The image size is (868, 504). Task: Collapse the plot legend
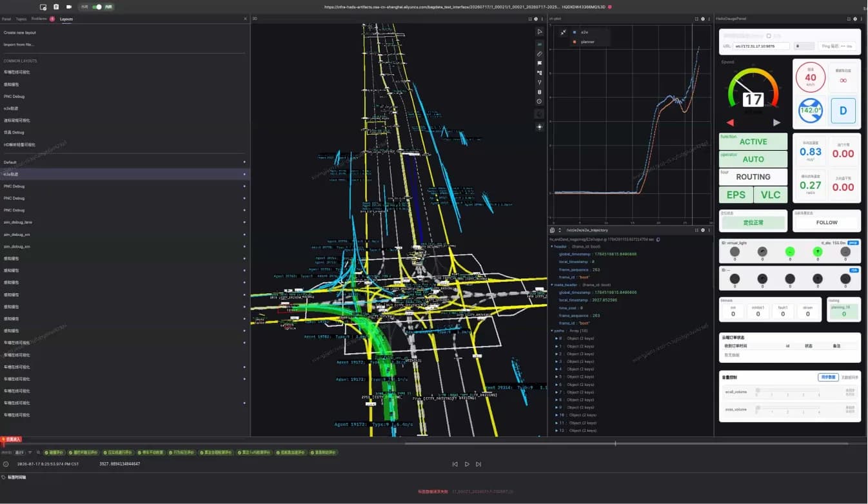(x=564, y=32)
